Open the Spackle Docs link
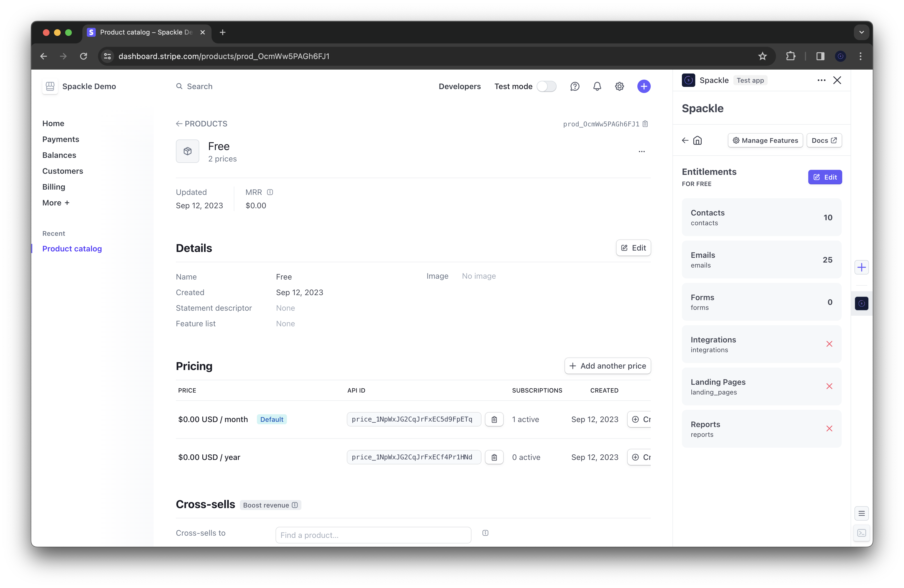The image size is (904, 588). 824,140
